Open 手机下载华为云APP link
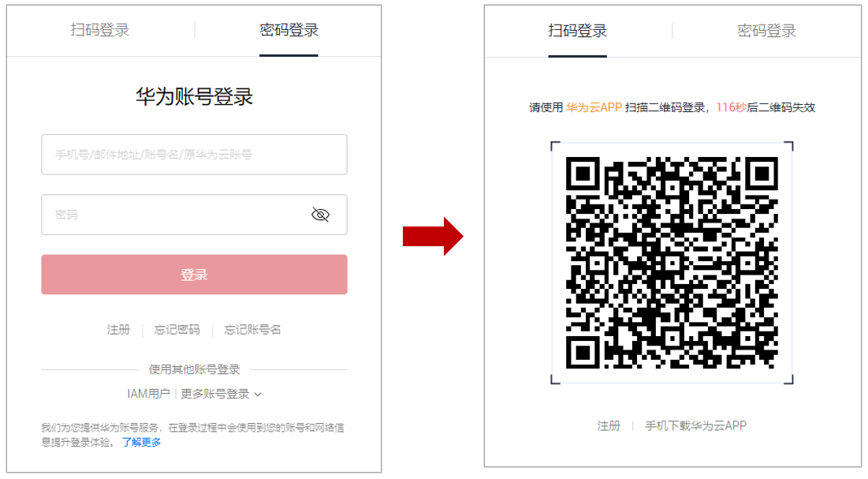The height and width of the screenshot is (479, 868). [x=696, y=426]
